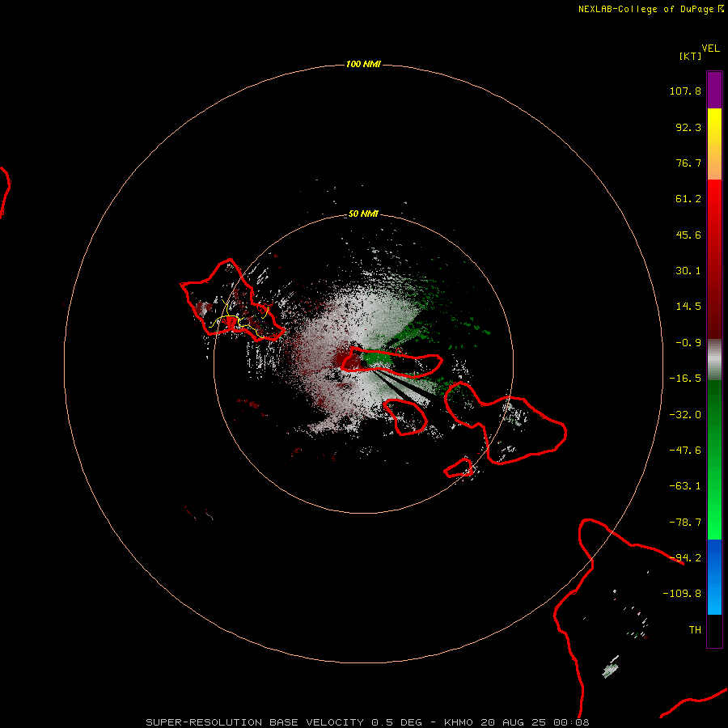Click the -94.2 velocity scale value
The width and height of the screenshot is (728, 728).
(x=685, y=557)
